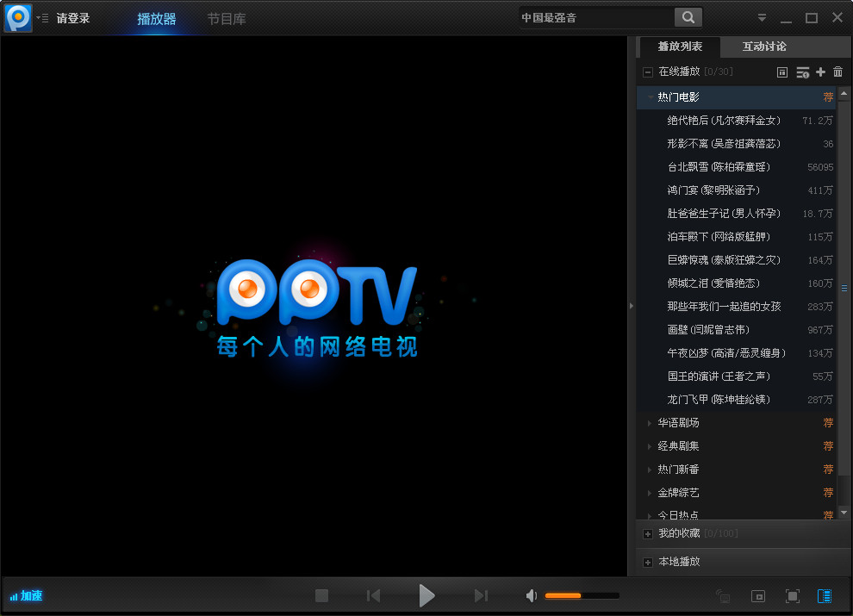The width and height of the screenshot is (853, 616).
Task: Select 画壁 (闫妮曾志伟) movie
Action: tap(738, 330)
